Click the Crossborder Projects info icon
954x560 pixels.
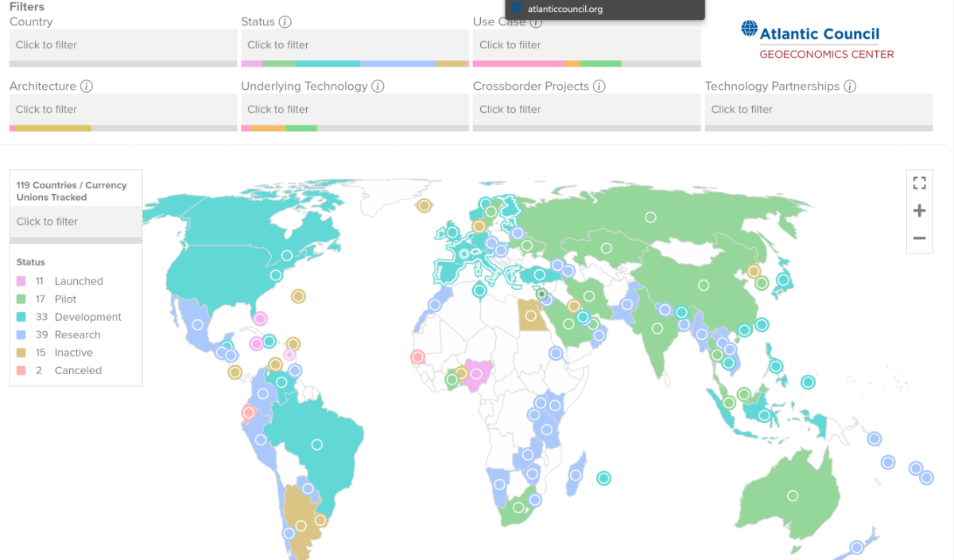coord(599,87)
